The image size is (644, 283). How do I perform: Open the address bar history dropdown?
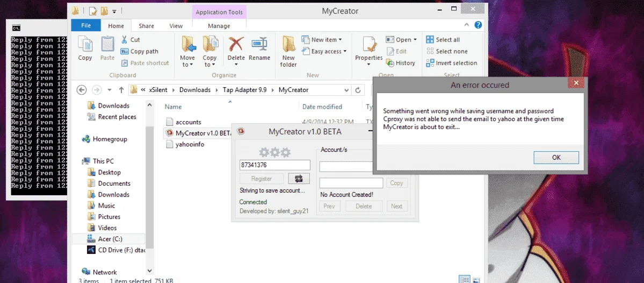click(x=346, y=90)
